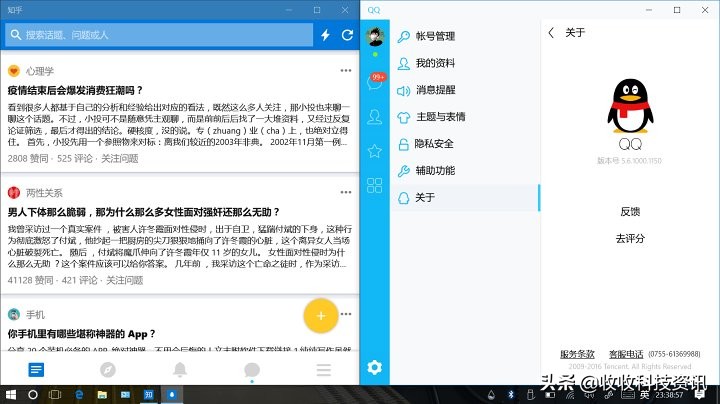The height and width of the screenshot is (404, 720).
Task: Open Task View in taskbar
Action: 55,395
